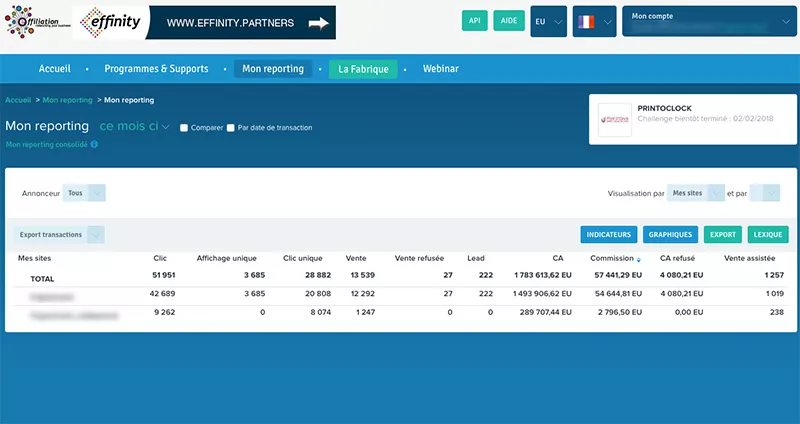Viewport: 800px width, 424px height.
Task: Expand the ce mois ci period dropdown
Action: point(135,127)
